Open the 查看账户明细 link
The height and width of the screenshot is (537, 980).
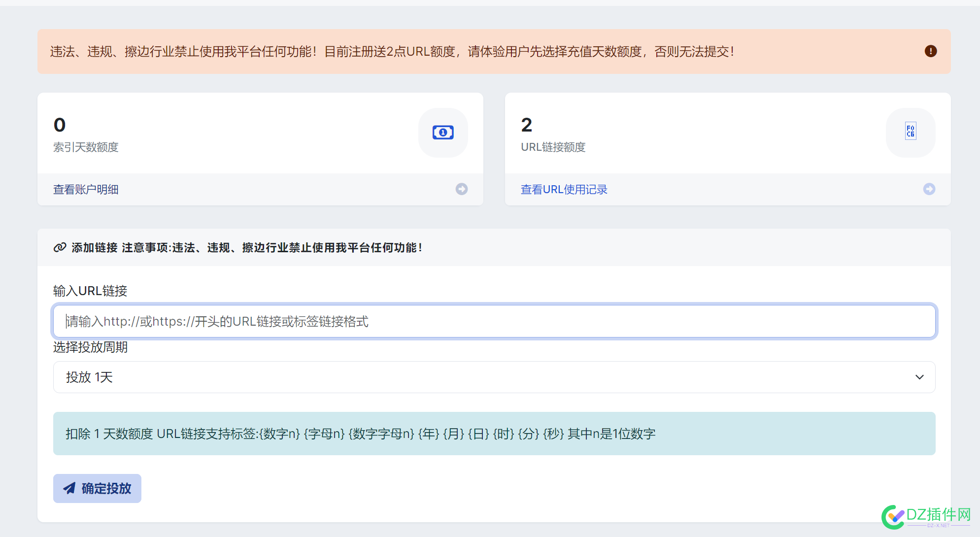tap(86, 190)
